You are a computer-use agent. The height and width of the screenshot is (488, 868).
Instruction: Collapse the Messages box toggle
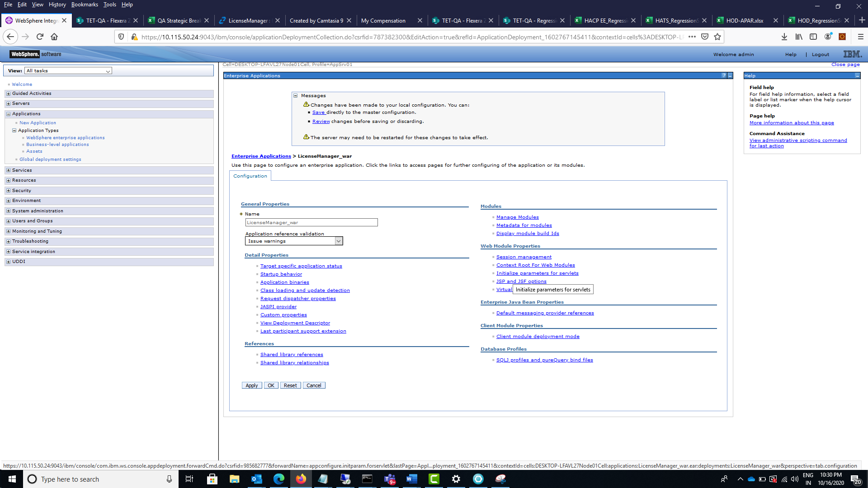click(296, 95)
